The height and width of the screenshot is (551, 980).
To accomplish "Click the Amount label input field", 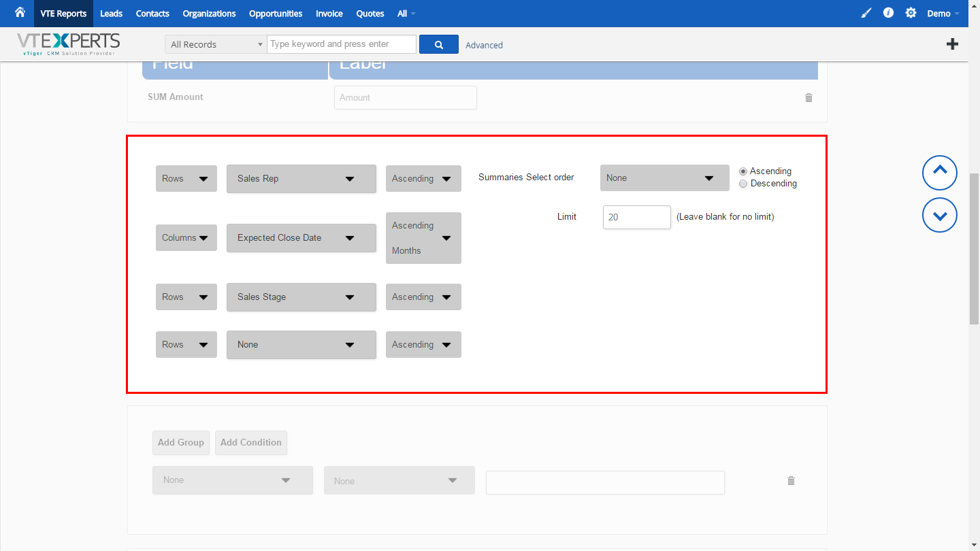I will [406, 97].
